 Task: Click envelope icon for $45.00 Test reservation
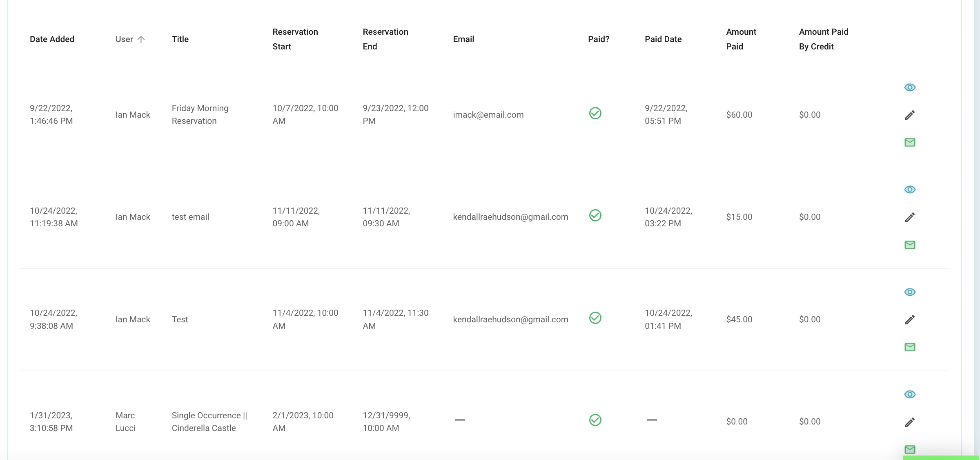910,347
